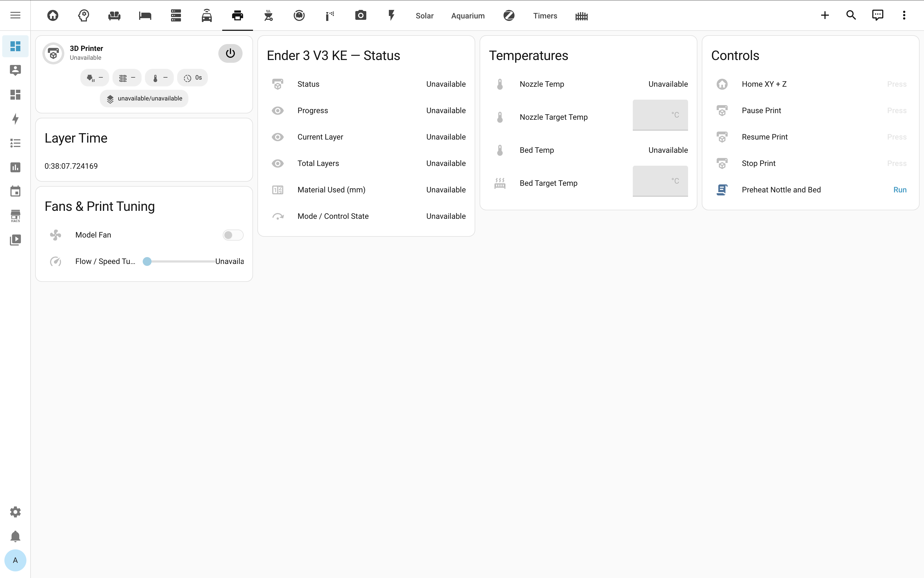Click the Bed Target Temp input field
924x578 pixels.
tap(660, 181)
